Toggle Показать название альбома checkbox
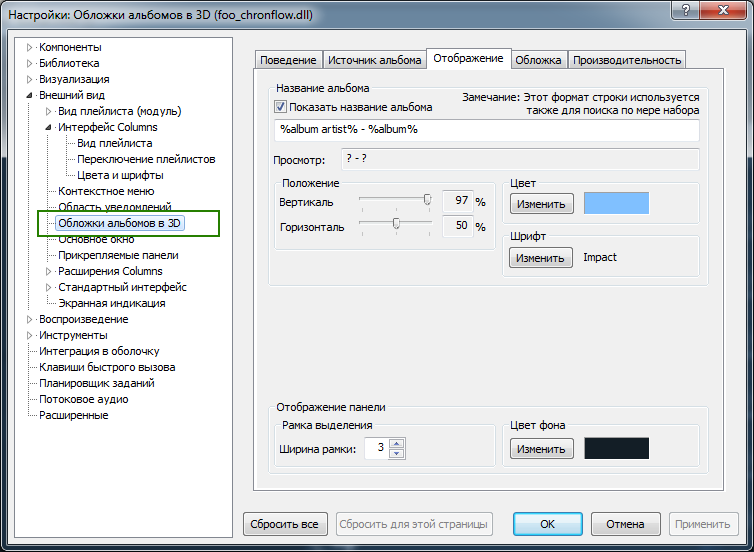 280,107
